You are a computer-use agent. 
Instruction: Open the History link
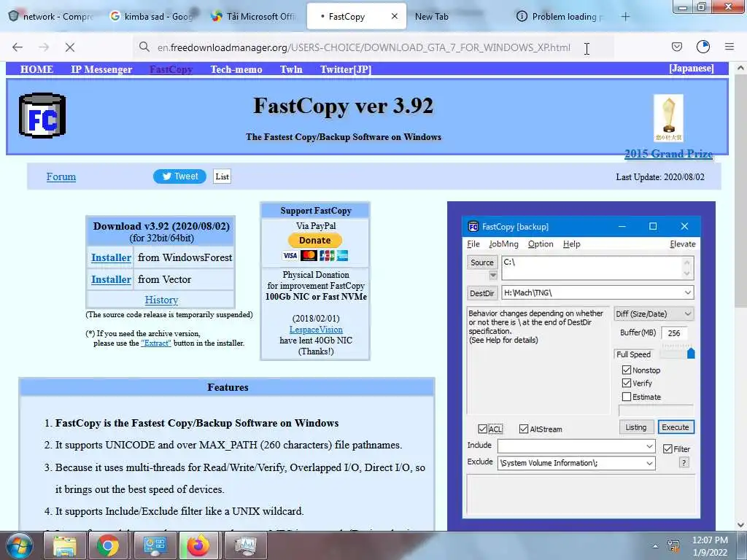click(x=161, y=300)
